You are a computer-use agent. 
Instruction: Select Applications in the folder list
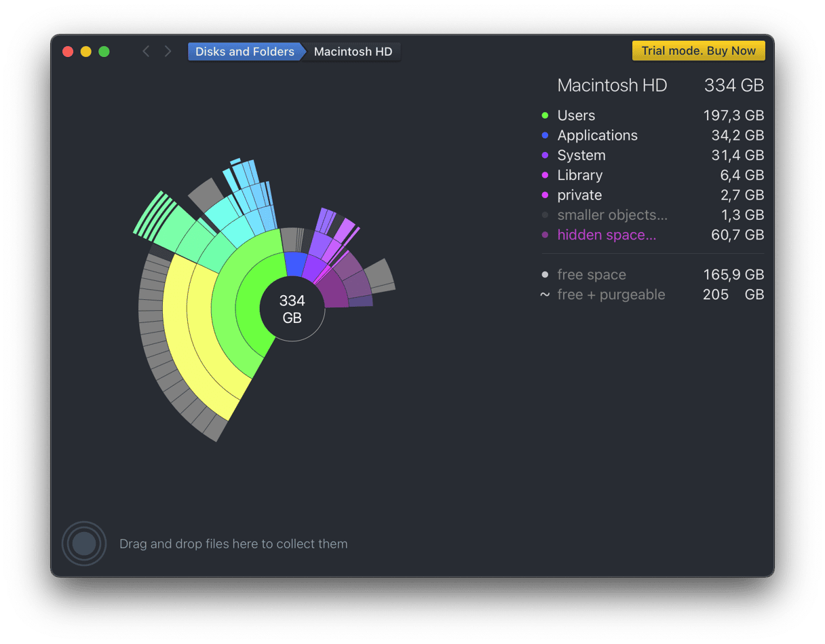coord(597,136)
